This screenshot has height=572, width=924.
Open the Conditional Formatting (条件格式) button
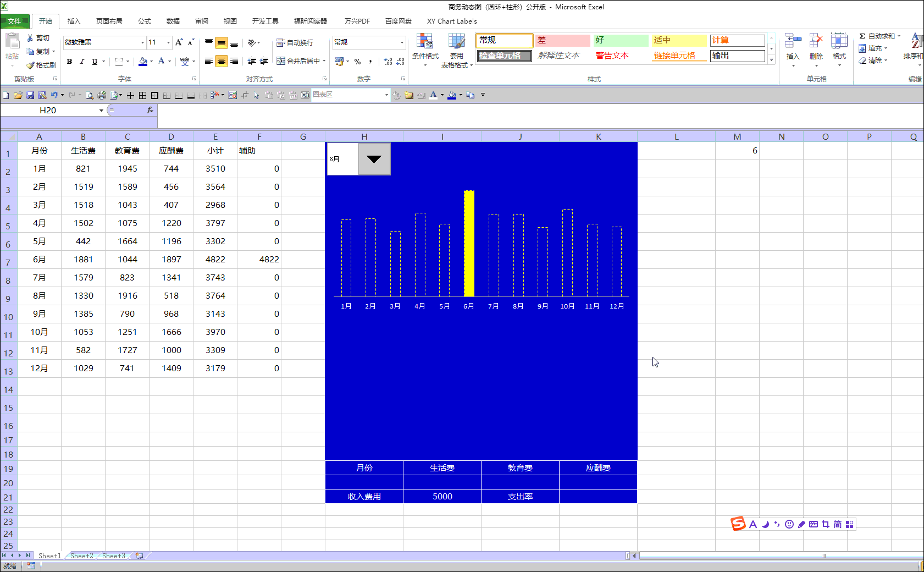point(425,50)
